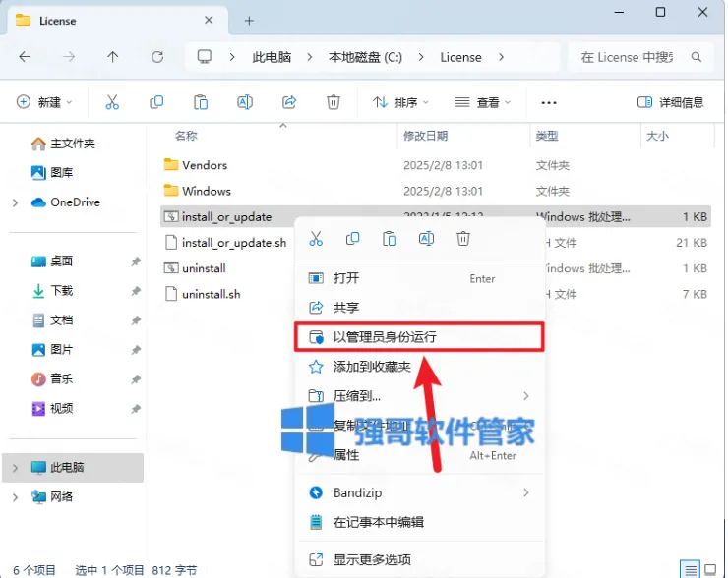Click the Paste icon in the context menu

pos(390,239)
